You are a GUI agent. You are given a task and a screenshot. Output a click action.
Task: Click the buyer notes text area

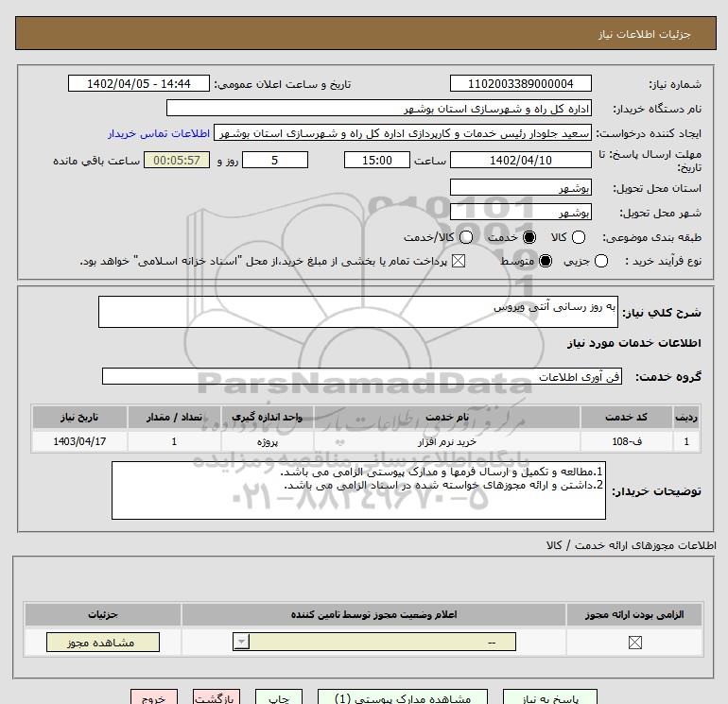click(358, 490)
